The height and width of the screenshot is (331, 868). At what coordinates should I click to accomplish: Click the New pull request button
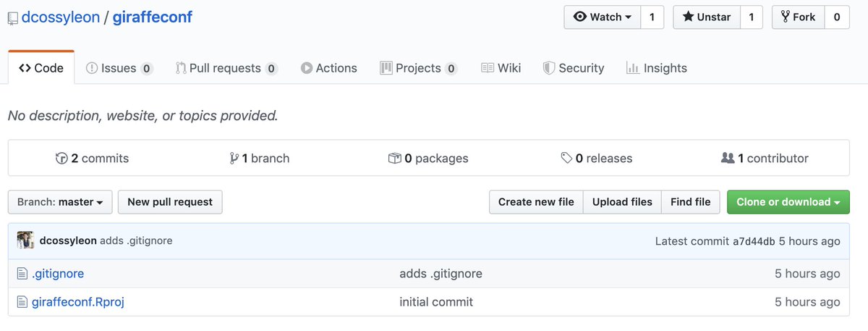click(170, 202)
